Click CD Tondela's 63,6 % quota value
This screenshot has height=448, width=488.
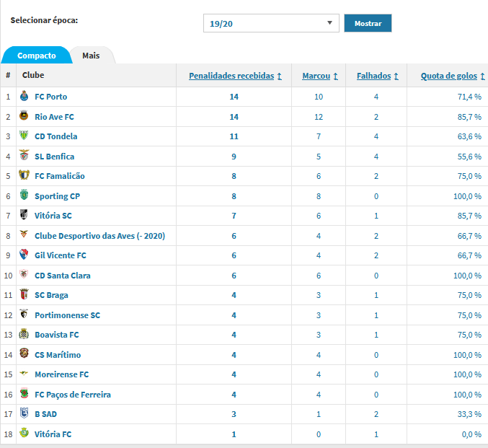tap(469, 136)
